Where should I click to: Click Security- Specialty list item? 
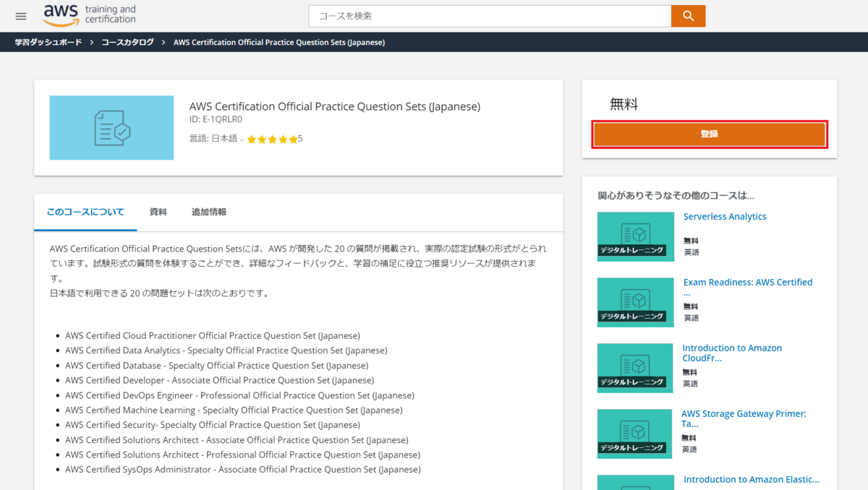(213, 425)
